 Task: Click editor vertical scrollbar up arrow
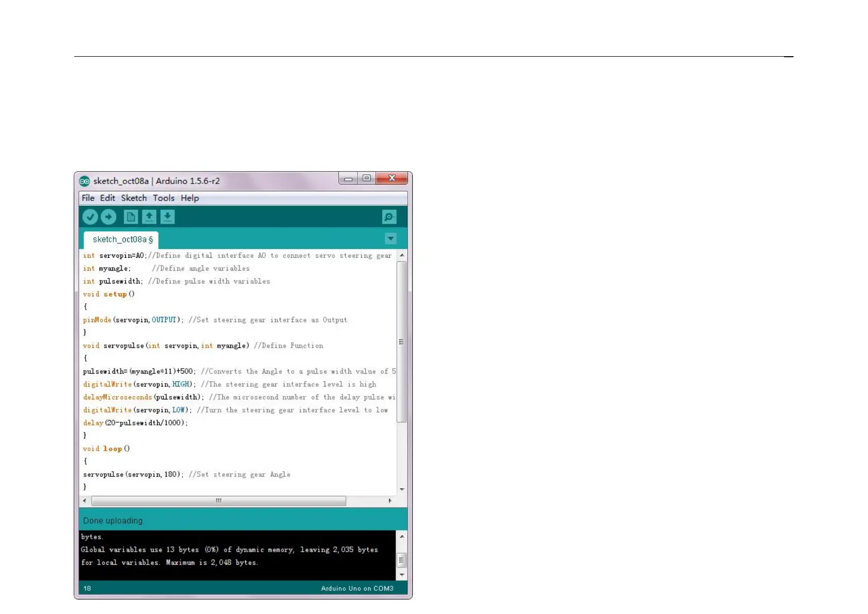click(402, 255)
